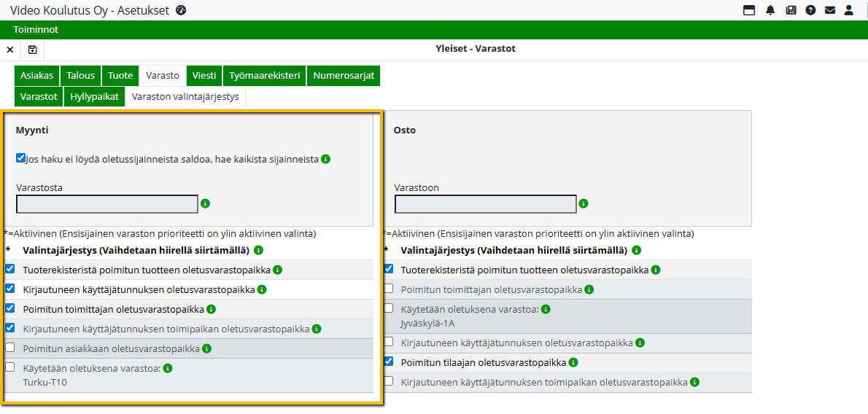
Task: Open the news feed icon
Action: (791, 10)
